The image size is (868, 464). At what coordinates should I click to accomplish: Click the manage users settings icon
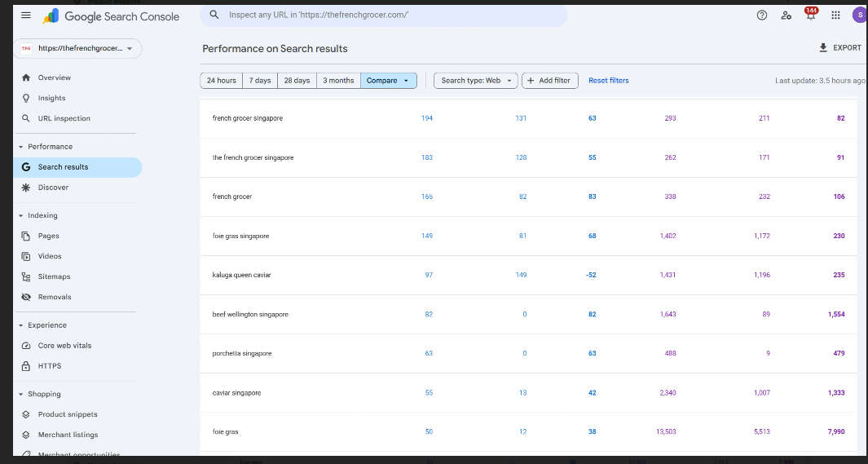[786, 15]
